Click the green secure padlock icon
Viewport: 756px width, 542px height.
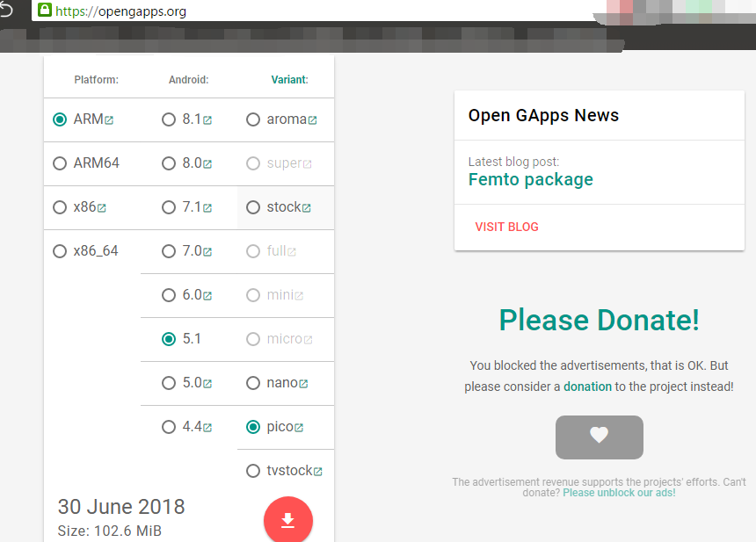45,10
